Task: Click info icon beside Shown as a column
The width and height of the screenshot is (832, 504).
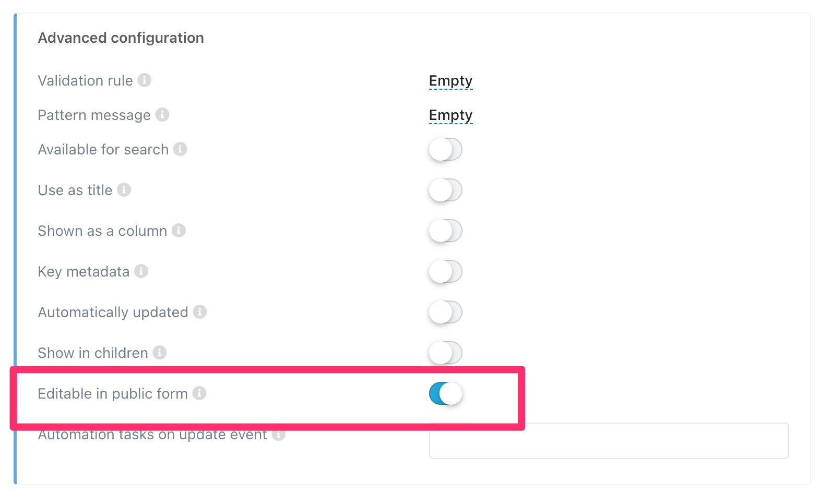Action: [x=179, y=231]
